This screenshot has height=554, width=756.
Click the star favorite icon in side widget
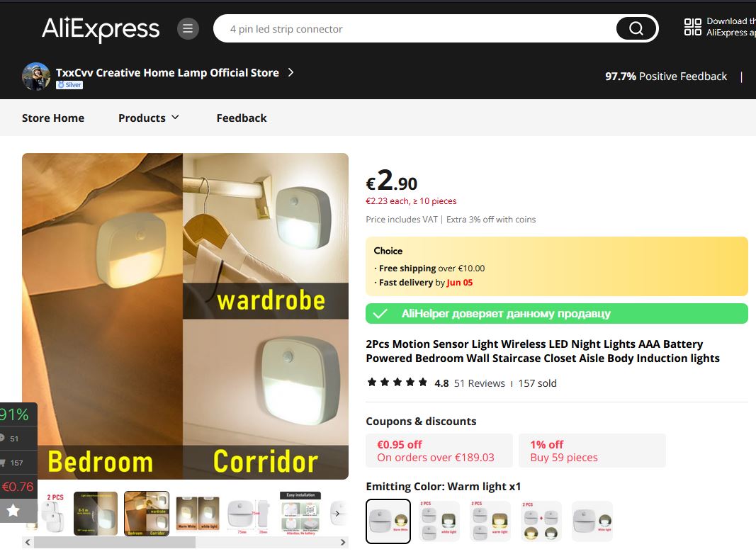coord(13,511)
